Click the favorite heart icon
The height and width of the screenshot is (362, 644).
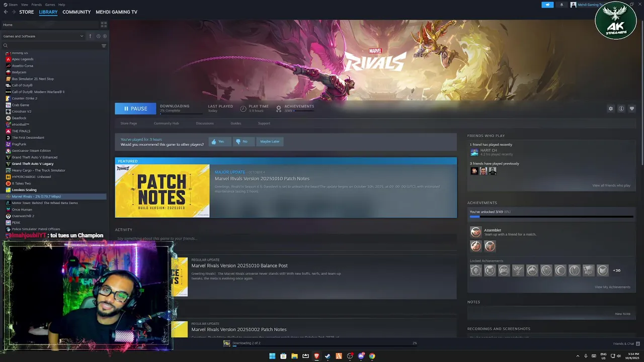[x=632, y=109]
